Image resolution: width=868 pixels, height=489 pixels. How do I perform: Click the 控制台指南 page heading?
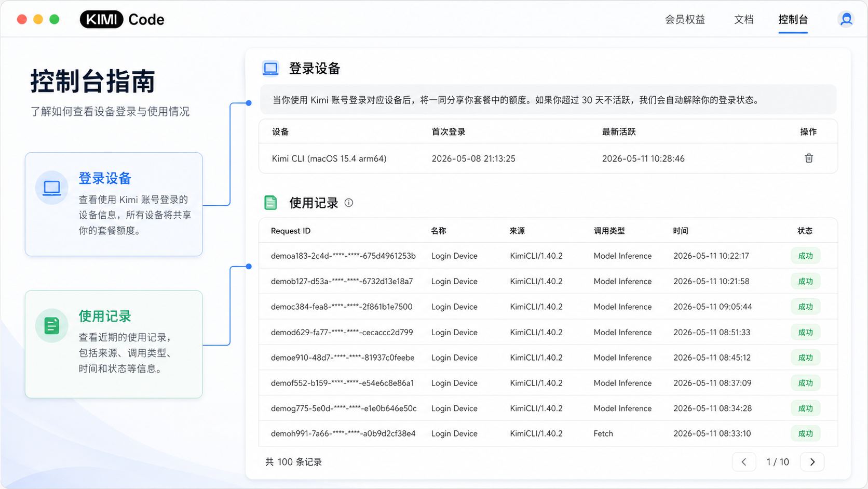tap(92, 82)
